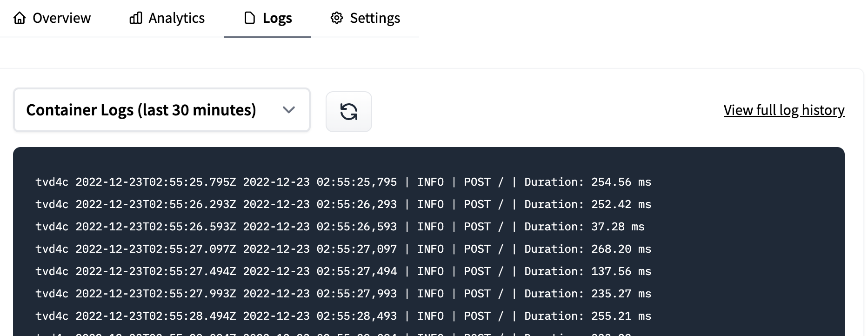
Task: Open the Container Logs (last 30 minutes) dropdown
Action: pos(161,110)
